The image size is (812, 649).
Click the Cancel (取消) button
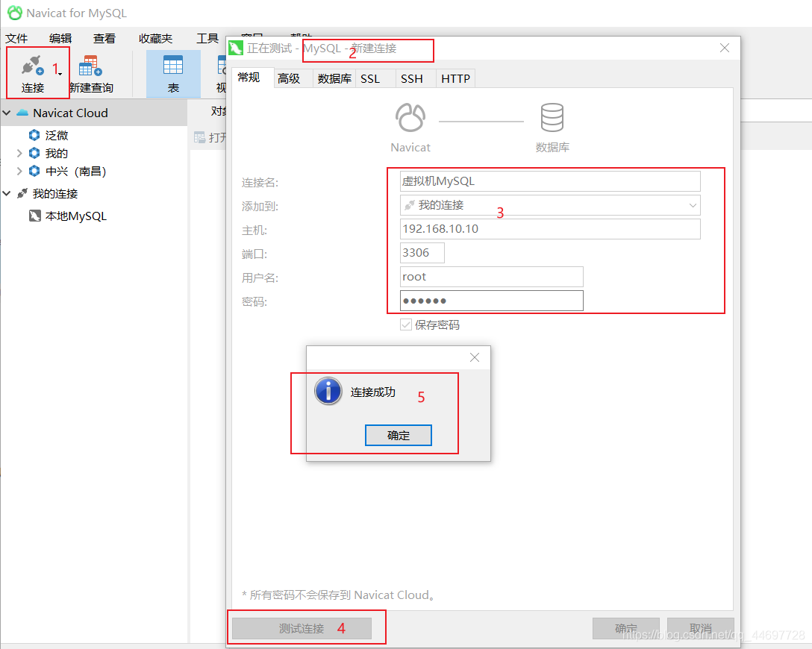pos(701,628)
